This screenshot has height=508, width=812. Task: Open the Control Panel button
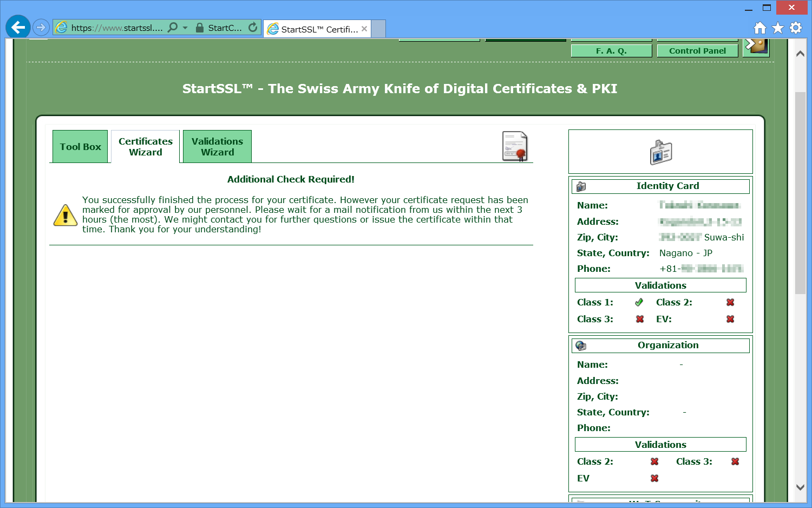pyautogui.click(x=697, y=51)
